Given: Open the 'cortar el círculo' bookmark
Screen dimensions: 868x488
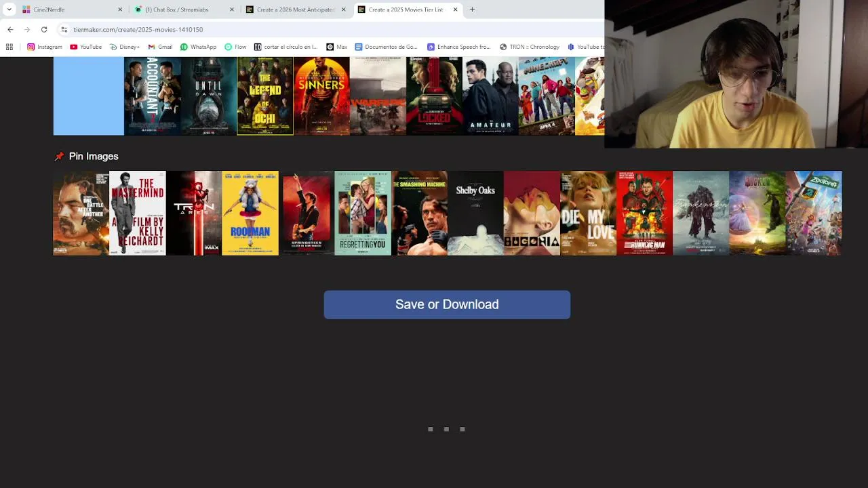Looking at the screenshot, I should (x=285, y=47).
